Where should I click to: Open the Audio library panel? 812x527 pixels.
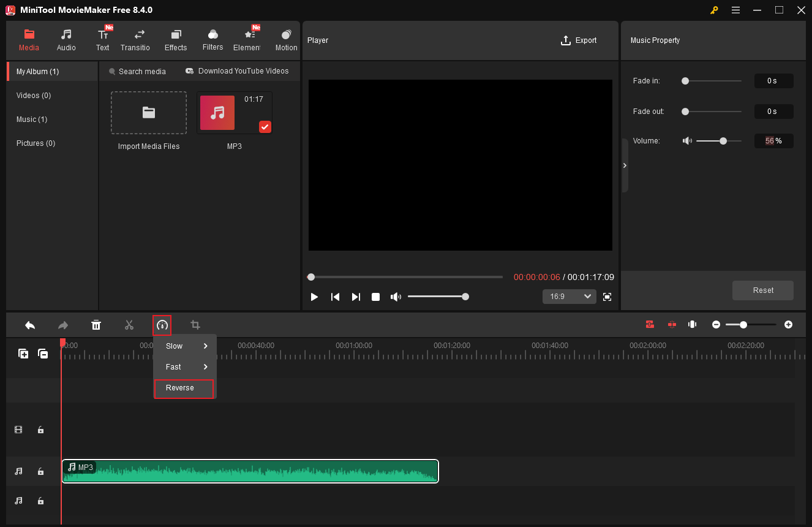tap(66, 38)
